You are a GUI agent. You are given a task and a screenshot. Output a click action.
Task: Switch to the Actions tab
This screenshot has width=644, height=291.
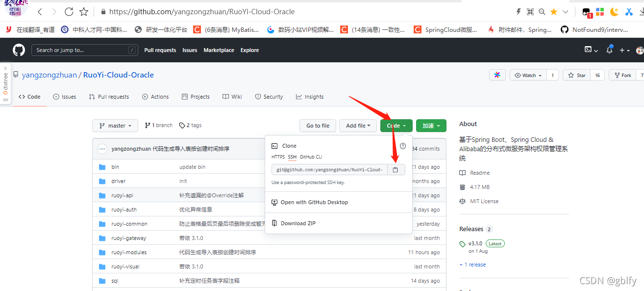pos(155,97)
